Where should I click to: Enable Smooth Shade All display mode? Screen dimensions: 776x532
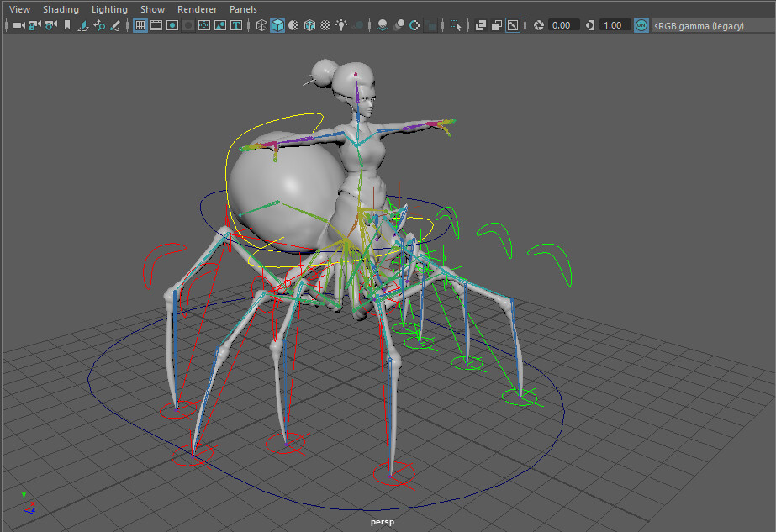click(277, 25)
